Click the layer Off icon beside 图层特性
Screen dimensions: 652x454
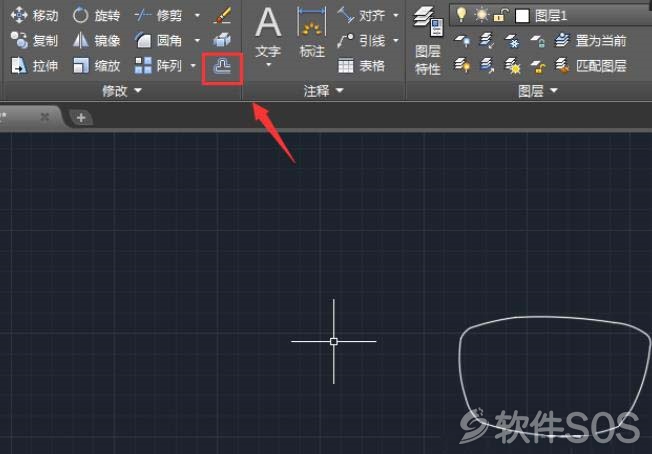pyautogui.click(x=462, y=41)
